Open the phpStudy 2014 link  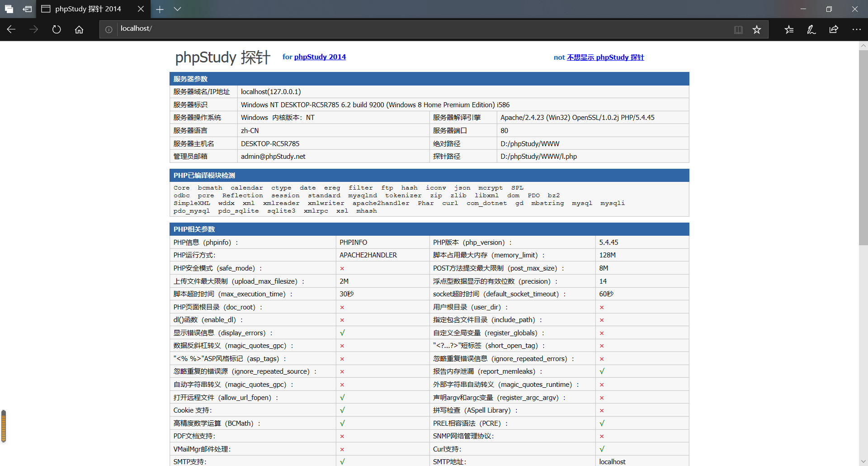click(320, 57)
